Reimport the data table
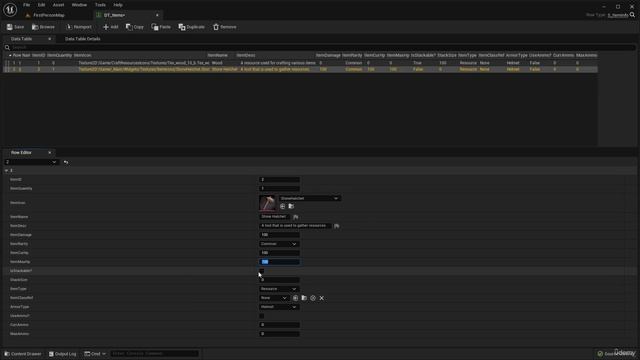 click(79, 27)
